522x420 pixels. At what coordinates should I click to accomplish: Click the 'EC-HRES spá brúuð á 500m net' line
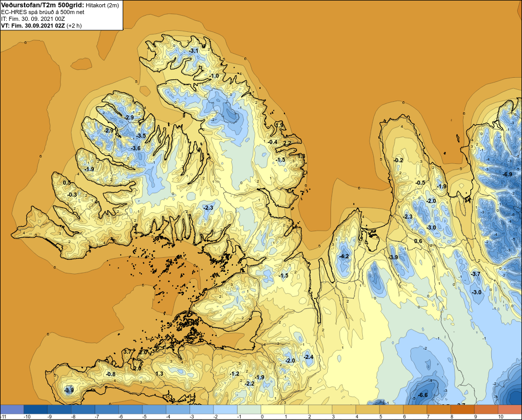[x=43, y=12]
